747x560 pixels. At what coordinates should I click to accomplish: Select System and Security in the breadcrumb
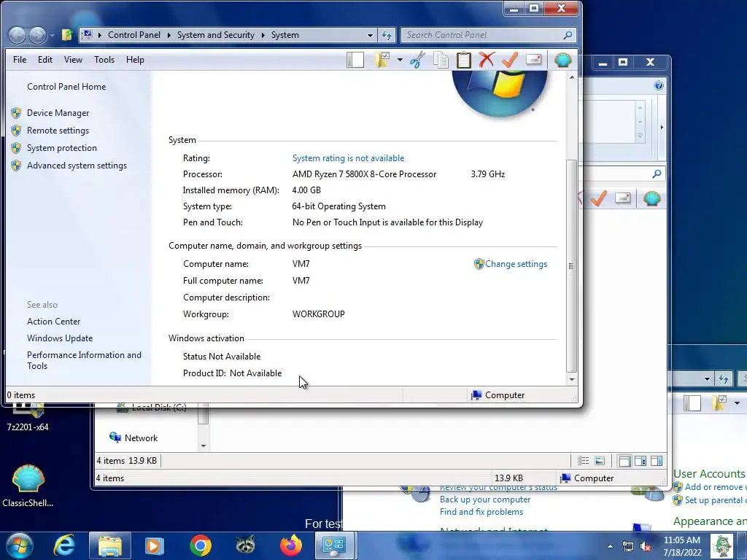point(216,35)
